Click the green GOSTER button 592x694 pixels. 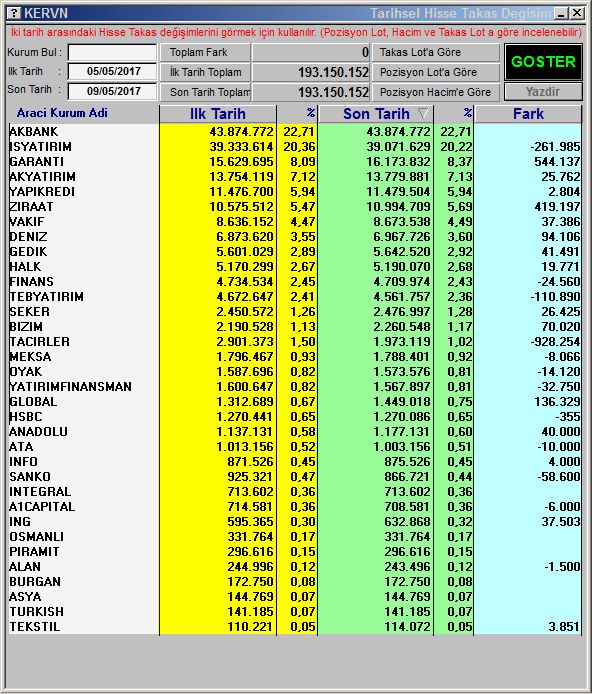[x=543, y=62]
